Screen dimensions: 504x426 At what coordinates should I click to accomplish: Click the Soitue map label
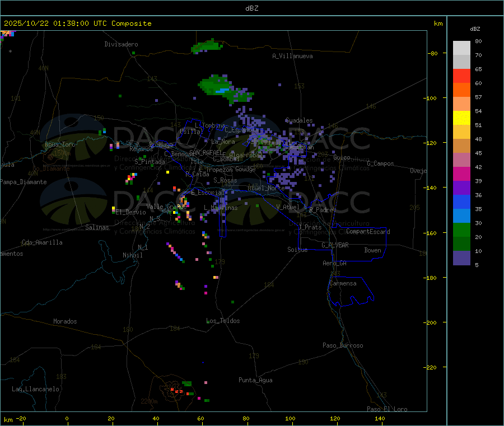pos(297,250)
